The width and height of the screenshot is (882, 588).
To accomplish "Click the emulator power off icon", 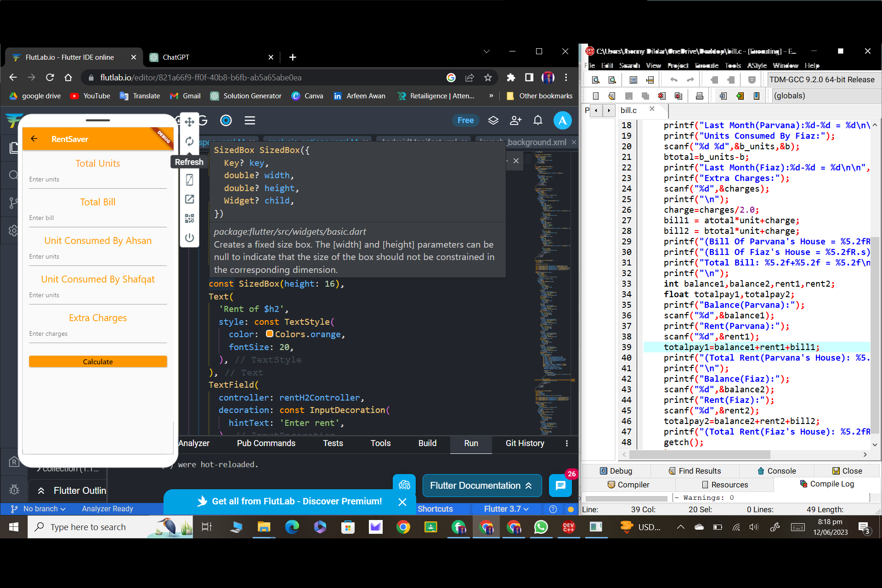I will (189, 237).
